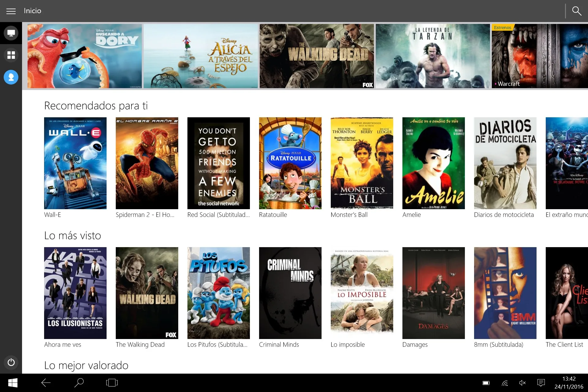Open Alicia a través del espejo banner
Image resolution: width=588 pixels, height=392 pixels.
(x=201, y=56)
